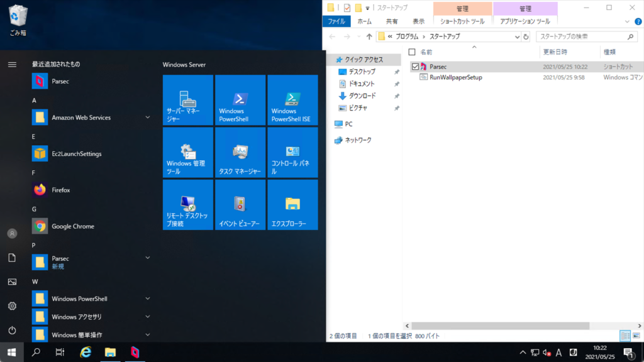Click the スタートアップの検索 search box

click(586, 36)
